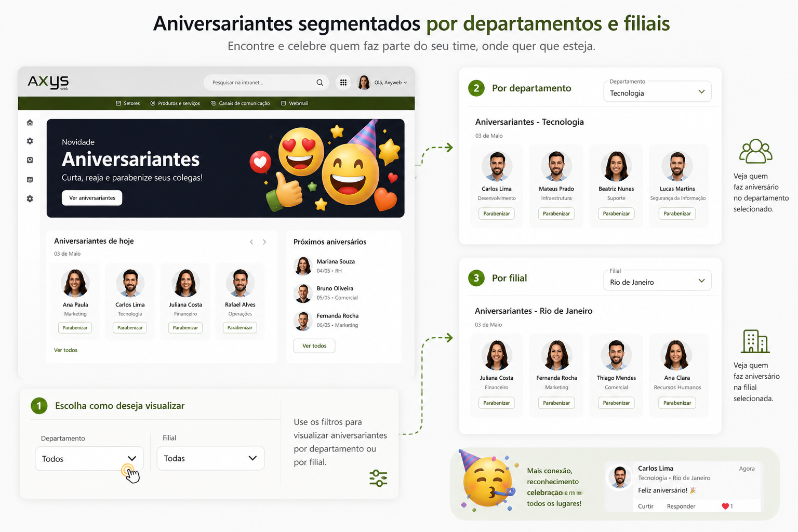Click the heart reaction icon on Carlos Lima message
The height and width of the screenshot is (532, 798).
tap(725, 506)
